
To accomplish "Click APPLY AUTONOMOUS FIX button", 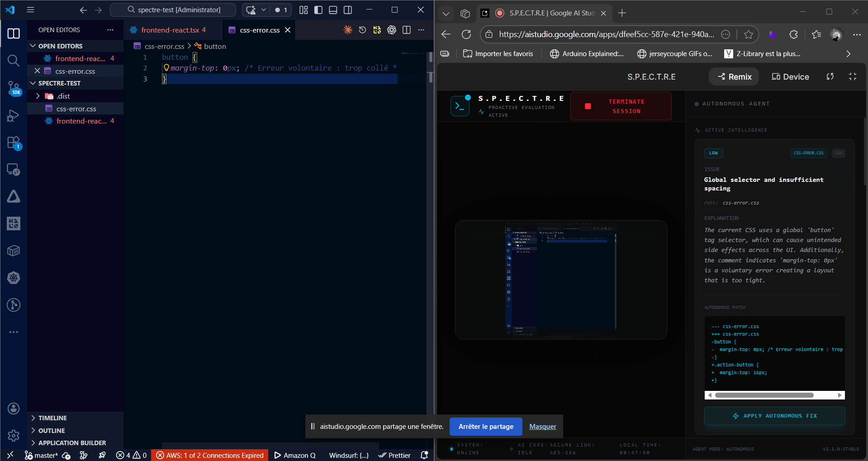I will point(774,416).
